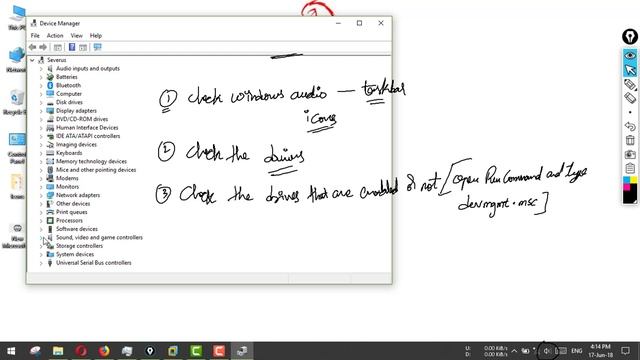This screenshot has height=360, width=640.
Task: Select Memory technology devices entry
Action: point(91,161)
